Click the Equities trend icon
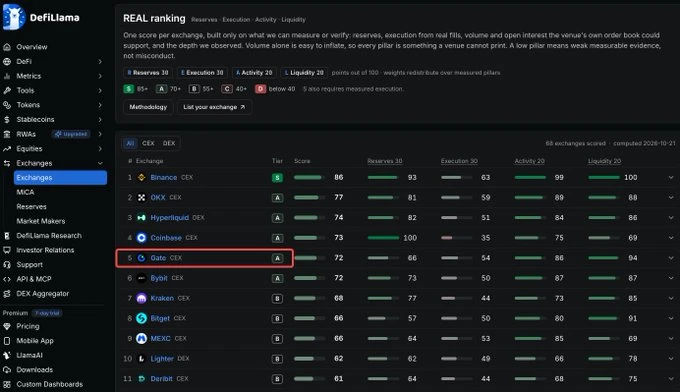 point(7,149)
